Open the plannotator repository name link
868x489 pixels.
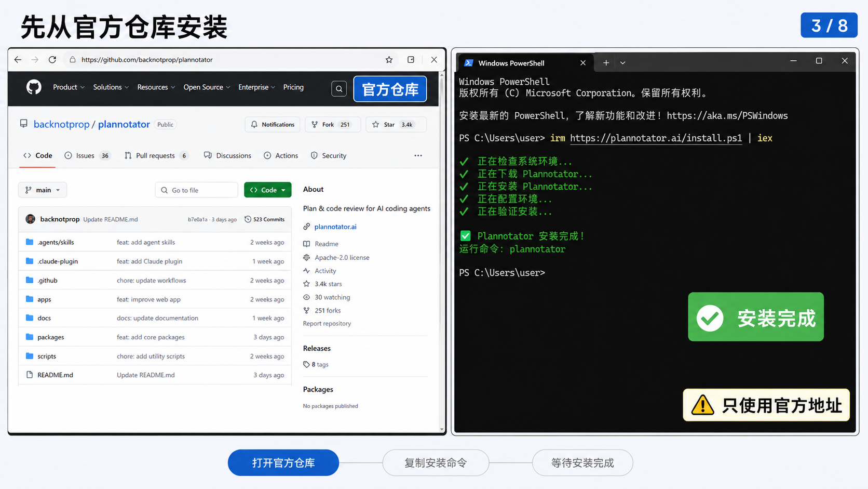[124, 124]
